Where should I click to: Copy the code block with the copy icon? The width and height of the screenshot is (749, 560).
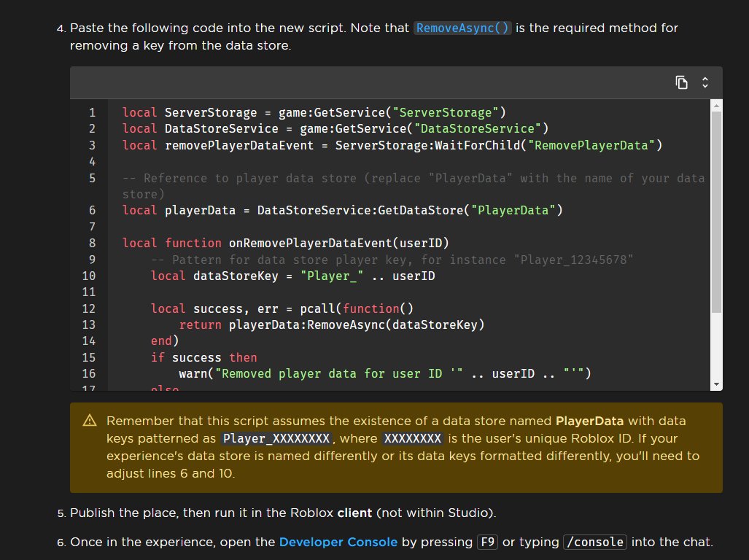[x=681, y=82]
